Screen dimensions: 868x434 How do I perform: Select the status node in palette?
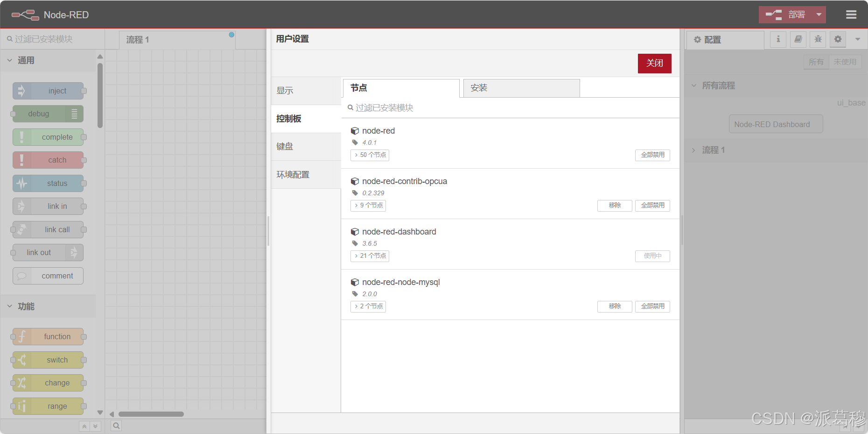48,183
